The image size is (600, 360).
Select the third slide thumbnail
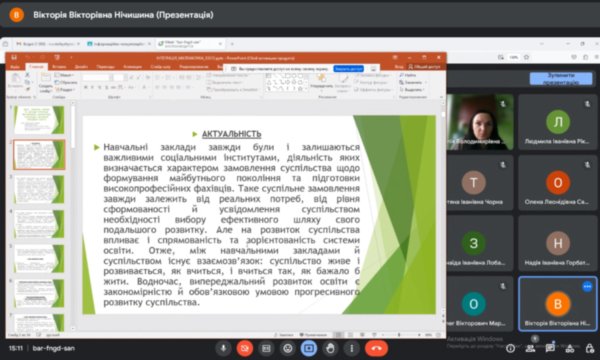click(x=39, y=189)
